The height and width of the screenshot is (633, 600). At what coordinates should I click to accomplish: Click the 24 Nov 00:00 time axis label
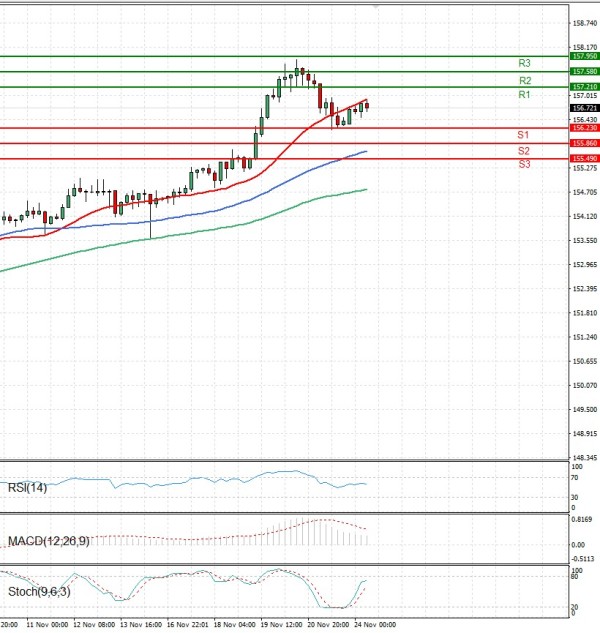click(377, 624)
